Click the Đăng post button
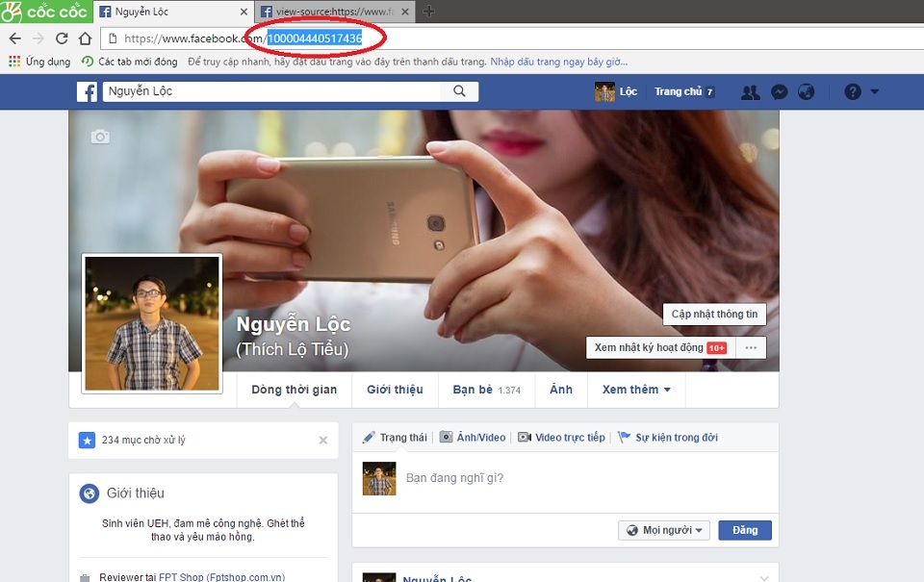The height and width of the screenshot is (582, 924). pos(745,530)
